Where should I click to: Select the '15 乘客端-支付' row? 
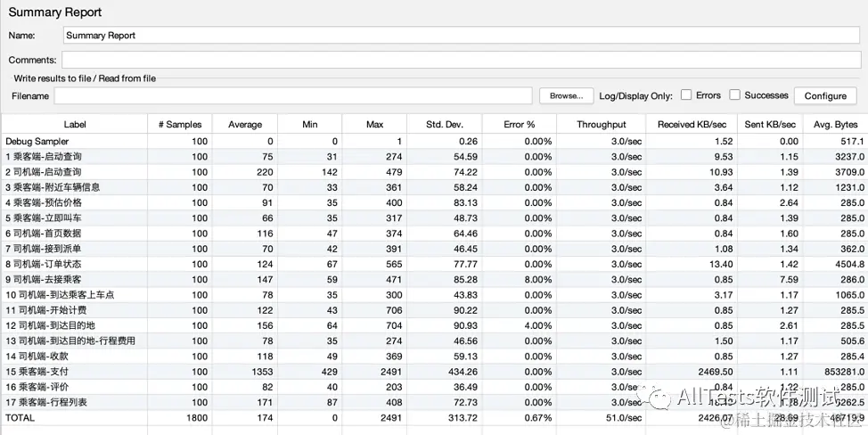click(x=434, y=372)
